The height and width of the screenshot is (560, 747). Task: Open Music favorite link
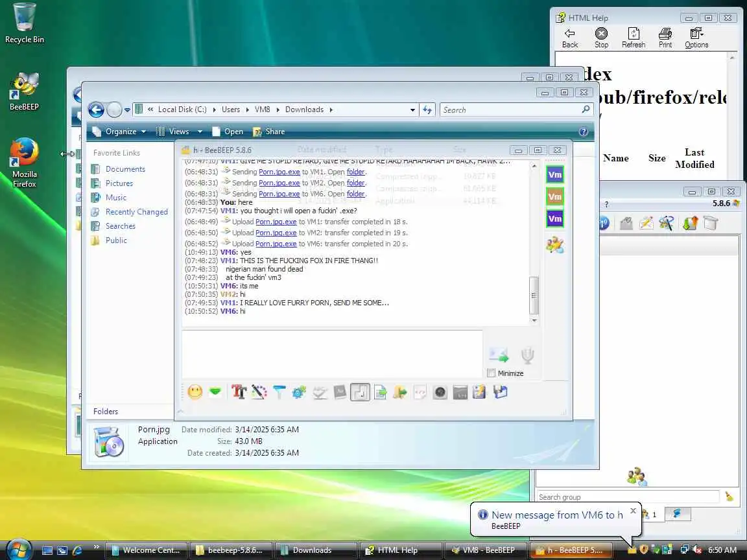(x=116, y=198)
